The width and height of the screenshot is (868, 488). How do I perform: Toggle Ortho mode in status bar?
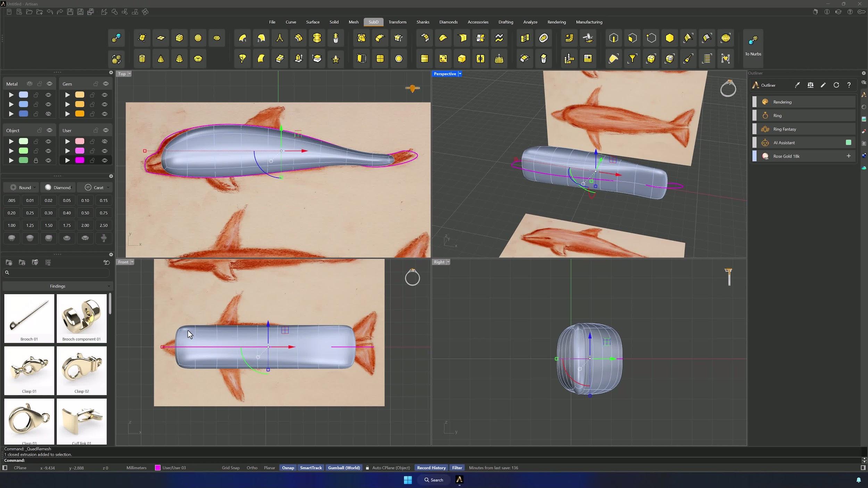252,468
